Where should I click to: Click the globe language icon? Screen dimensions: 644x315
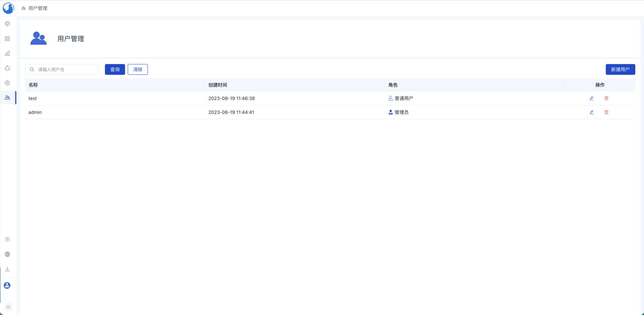pyautogui.click(x=7, y=254)
